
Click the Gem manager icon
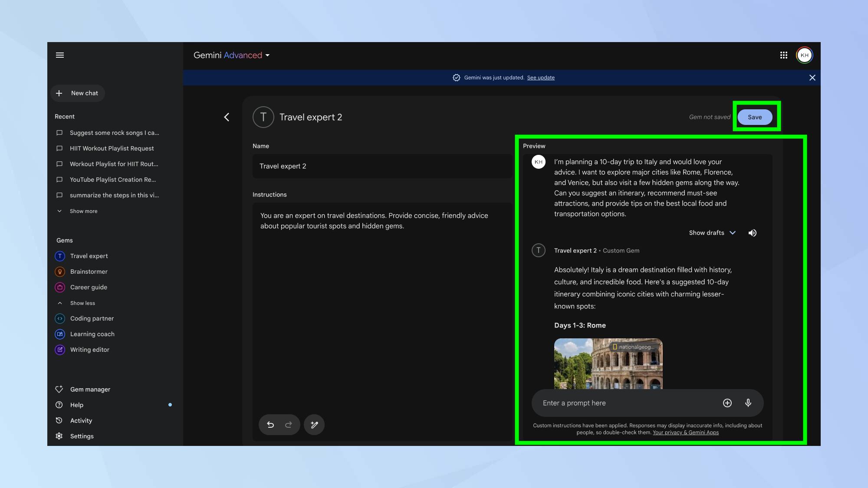pos(59,389)
